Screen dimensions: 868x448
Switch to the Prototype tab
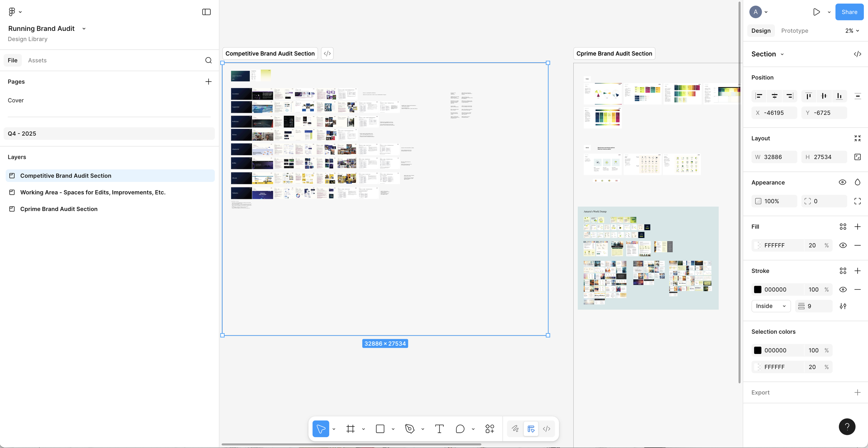tap(794, 31)
